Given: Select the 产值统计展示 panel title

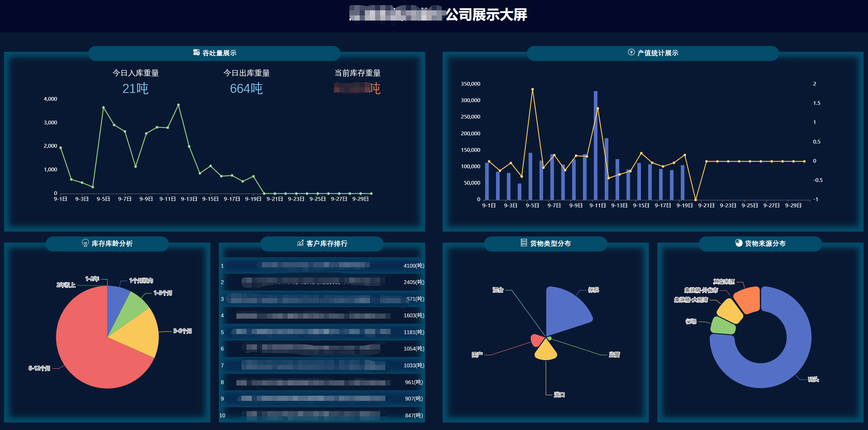Looking at the screenshot, I should coord(658,53).
